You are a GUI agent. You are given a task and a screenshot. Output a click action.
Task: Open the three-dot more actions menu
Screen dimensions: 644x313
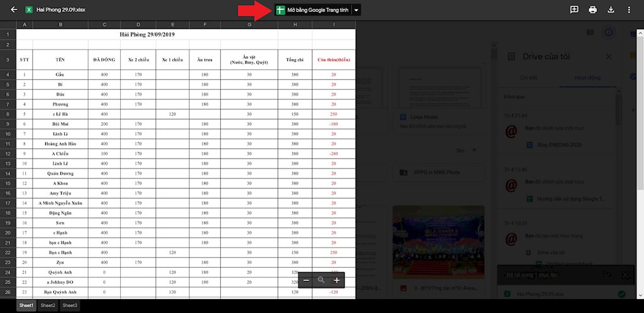tap(629, 10)
